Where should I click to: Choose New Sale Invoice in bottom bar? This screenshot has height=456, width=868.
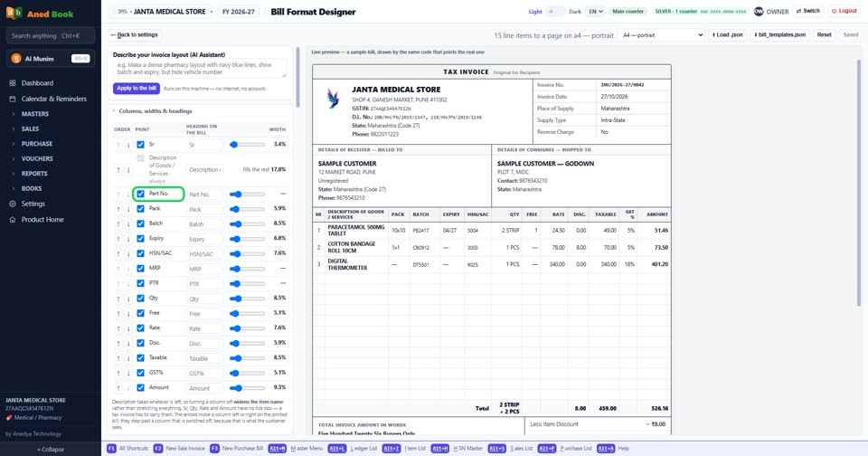pos(179,448)
